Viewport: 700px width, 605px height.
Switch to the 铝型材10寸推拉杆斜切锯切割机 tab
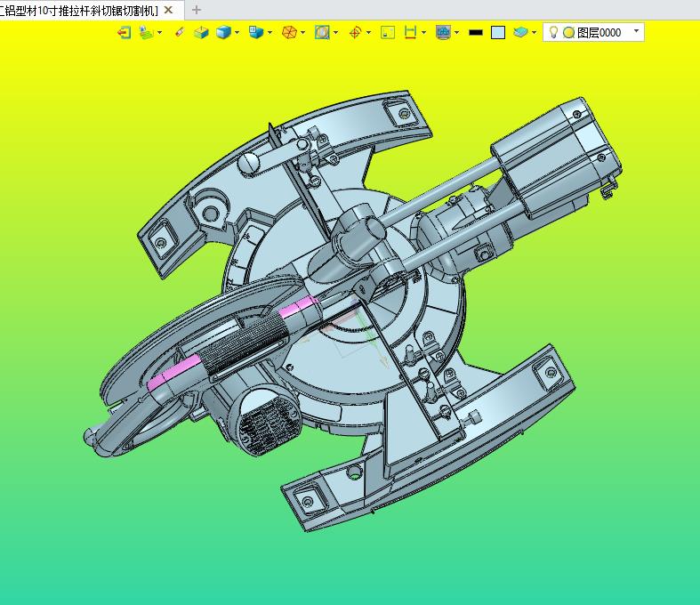pyautogui.click(x=78, y=11)
